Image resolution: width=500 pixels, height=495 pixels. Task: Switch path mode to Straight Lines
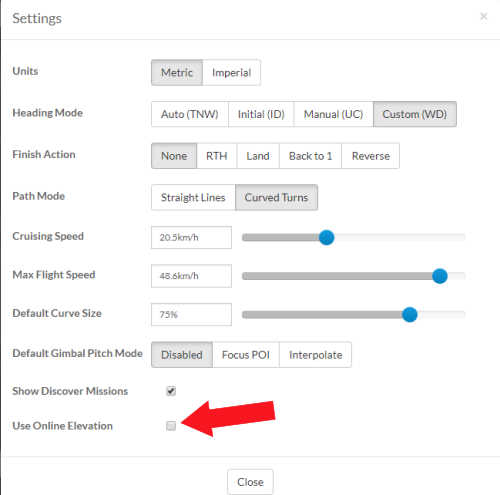[193, 197]
